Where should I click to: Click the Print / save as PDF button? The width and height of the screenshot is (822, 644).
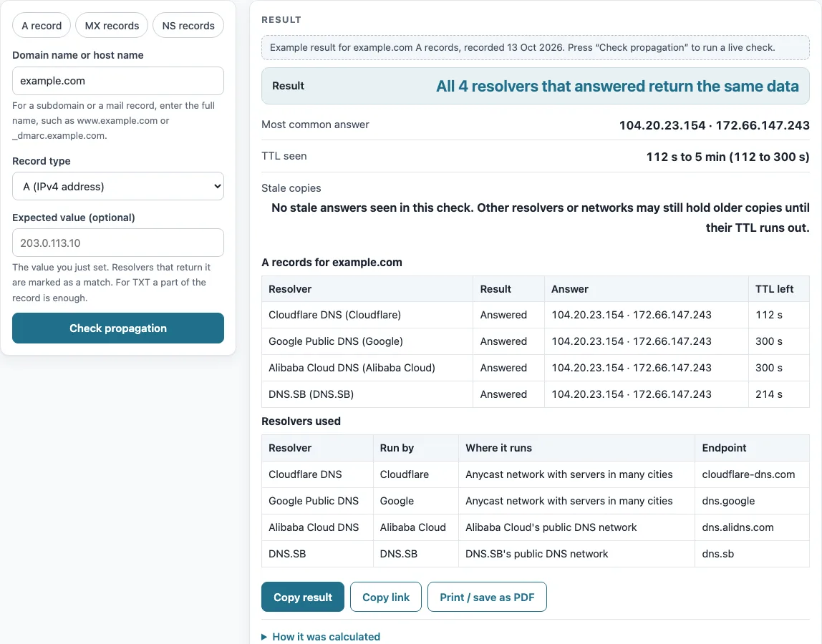pyautogui.click(x=487, y=597)
